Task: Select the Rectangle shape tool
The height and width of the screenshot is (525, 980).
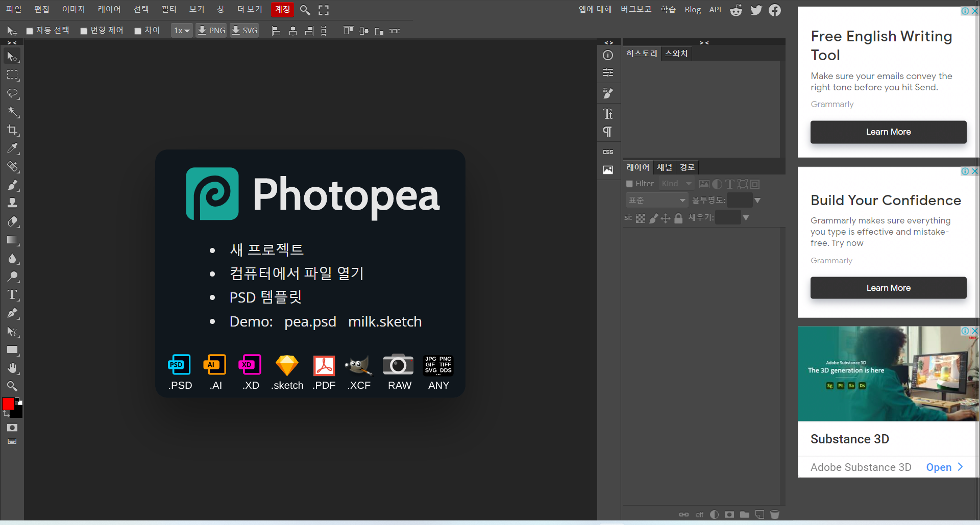Action: pos(12,350)
